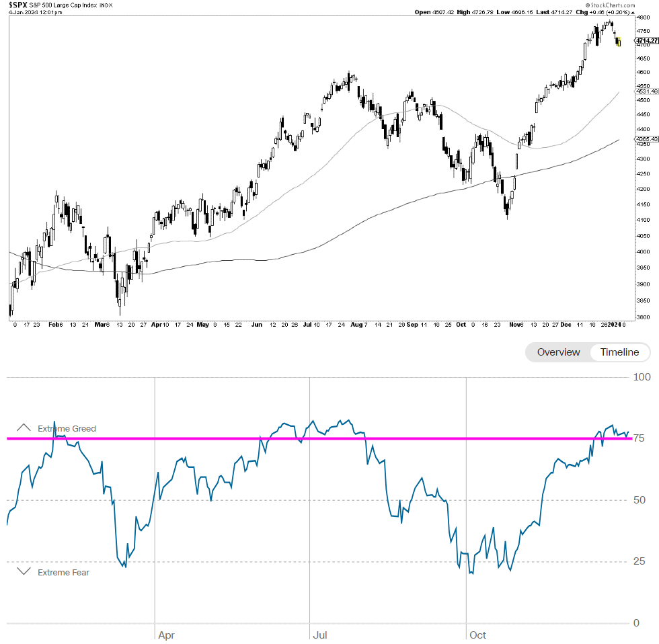This screenshot has height=644, width=659.
Task: Select the Timeline tab
Action: (619, 352)
